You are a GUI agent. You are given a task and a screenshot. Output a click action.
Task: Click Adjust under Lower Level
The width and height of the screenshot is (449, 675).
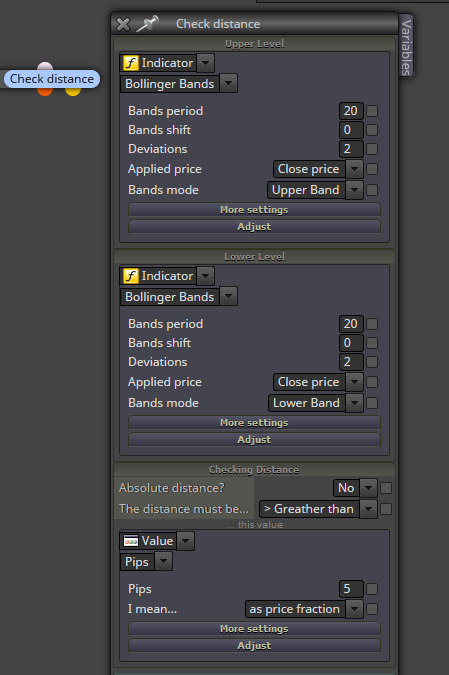(254, 440)
